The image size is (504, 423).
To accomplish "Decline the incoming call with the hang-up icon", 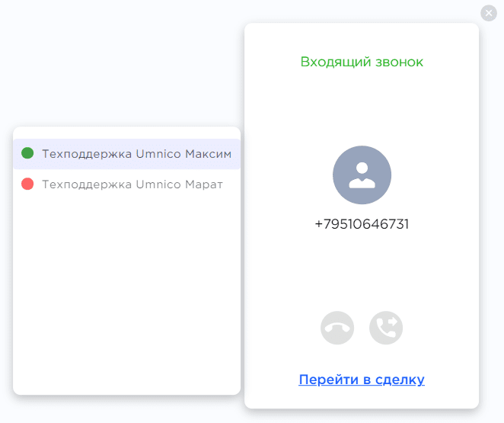I will pos(337,328).
